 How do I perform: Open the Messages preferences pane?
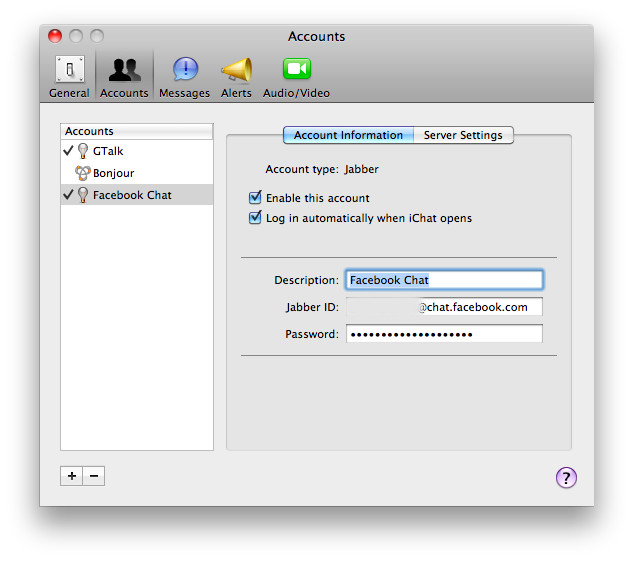[185, 76]
